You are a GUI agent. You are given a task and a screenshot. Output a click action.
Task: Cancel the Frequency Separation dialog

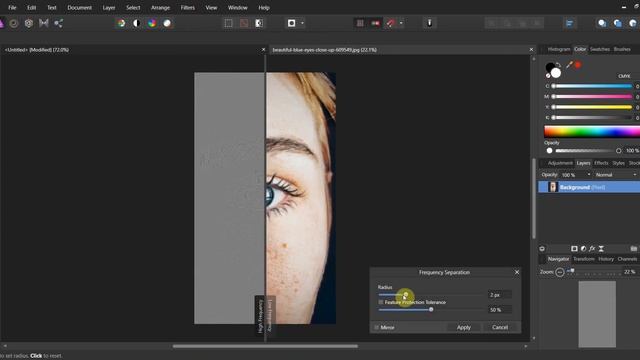tap(500, 327)
